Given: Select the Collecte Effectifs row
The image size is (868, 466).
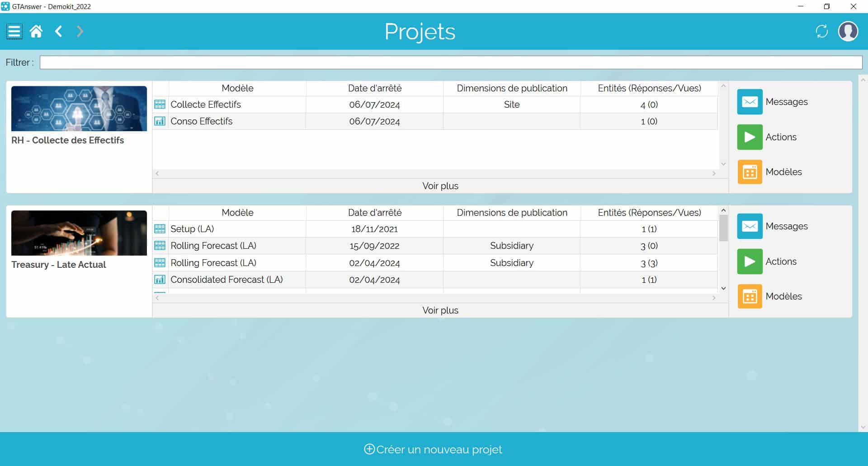Looking at the screenshot, I should tap(435, 105).
